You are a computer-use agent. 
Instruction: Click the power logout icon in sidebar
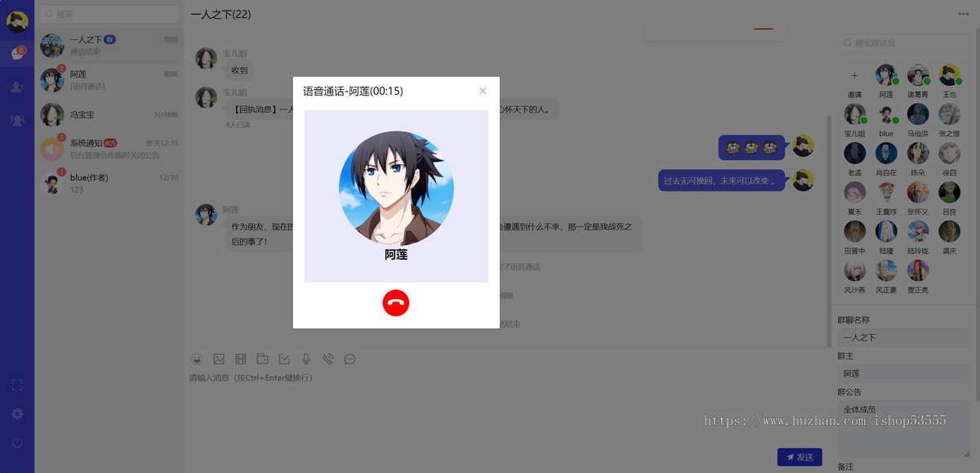(17, 443)
